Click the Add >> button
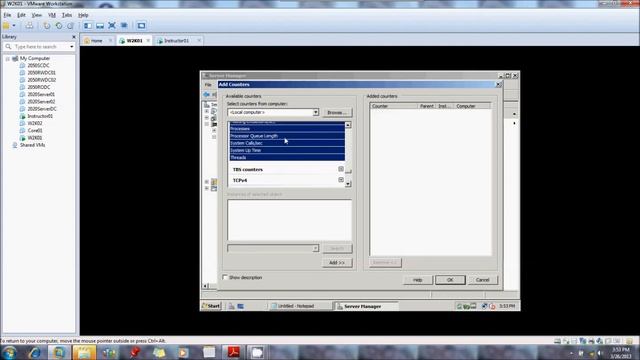 337,263
